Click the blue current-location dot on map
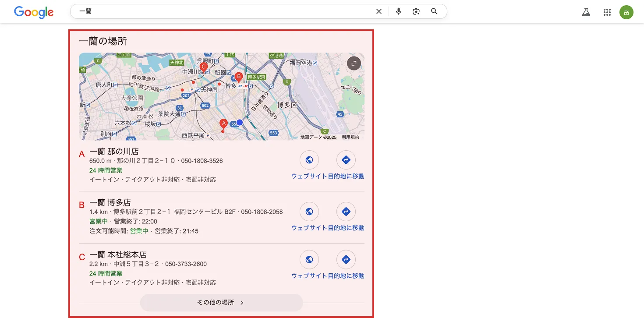The width and height of the screenshot is (644, 318). [240, 123]
